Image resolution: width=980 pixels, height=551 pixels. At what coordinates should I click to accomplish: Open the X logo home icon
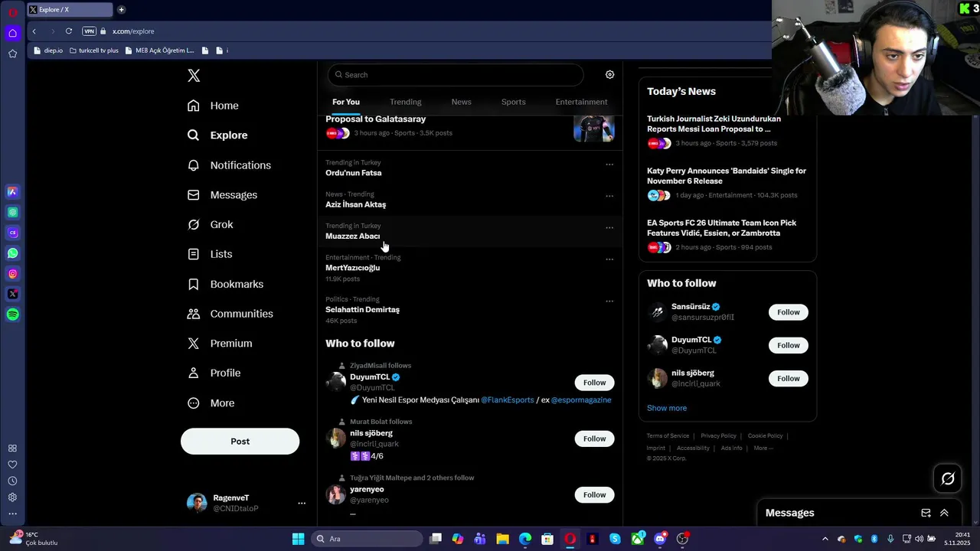point(194,76)
